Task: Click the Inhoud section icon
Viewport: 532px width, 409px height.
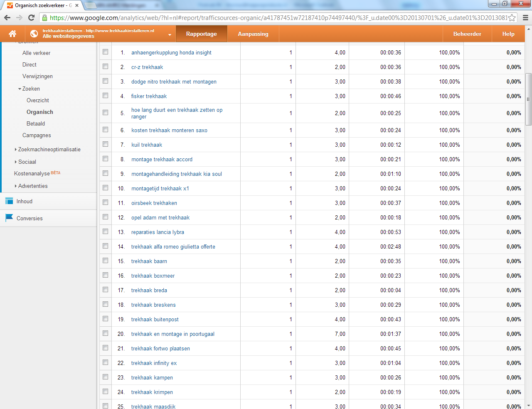Action: pyautogui.click(x=9, y=201)
